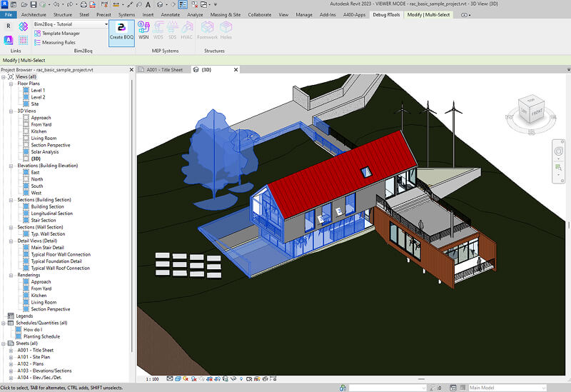Screen dimensions: 571x392
Task: Collapse the Renderings tree node
Action: pos(11,275)
